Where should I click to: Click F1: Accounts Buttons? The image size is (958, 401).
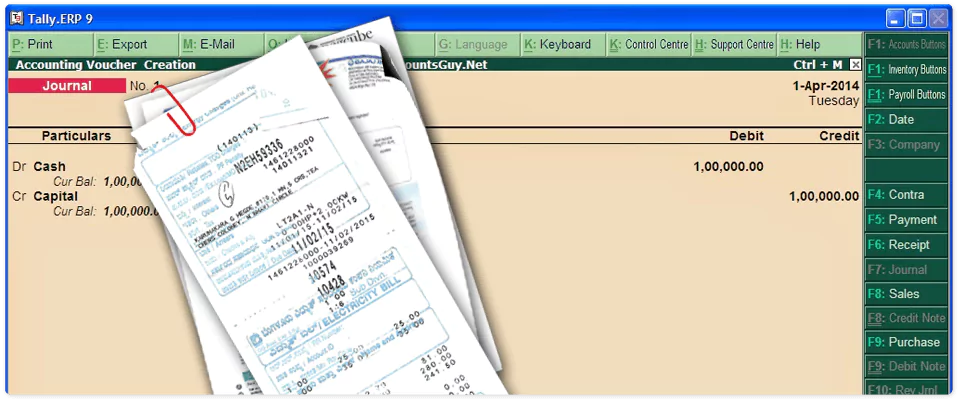point(906,45)
